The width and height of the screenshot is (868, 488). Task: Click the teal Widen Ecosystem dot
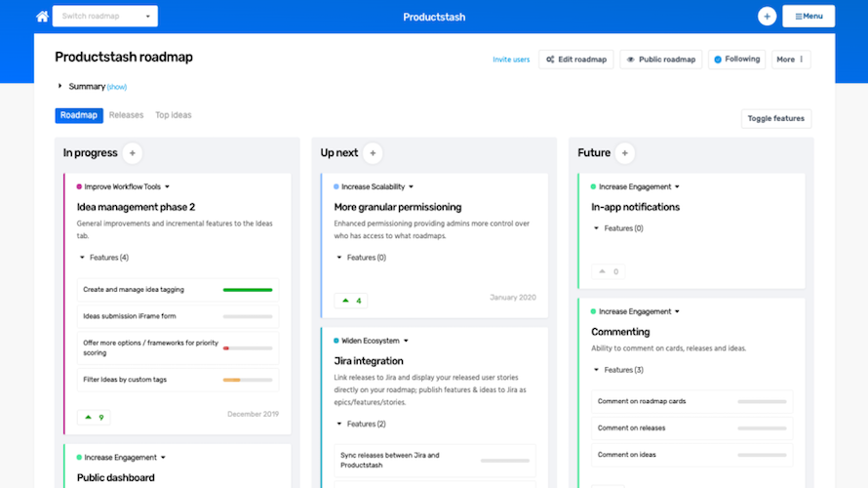336,342
